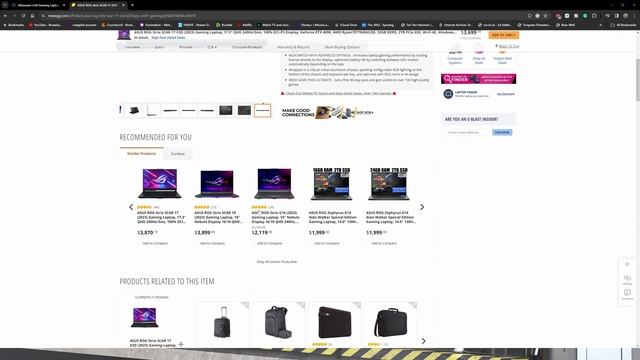Open the gray backpack related item
The height and width of the screenshot is (360, 640).
coord(278,322)
